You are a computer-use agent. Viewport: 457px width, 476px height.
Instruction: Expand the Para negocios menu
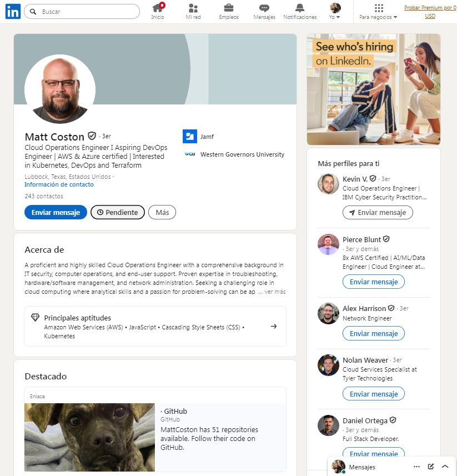(x=378, y=12)
